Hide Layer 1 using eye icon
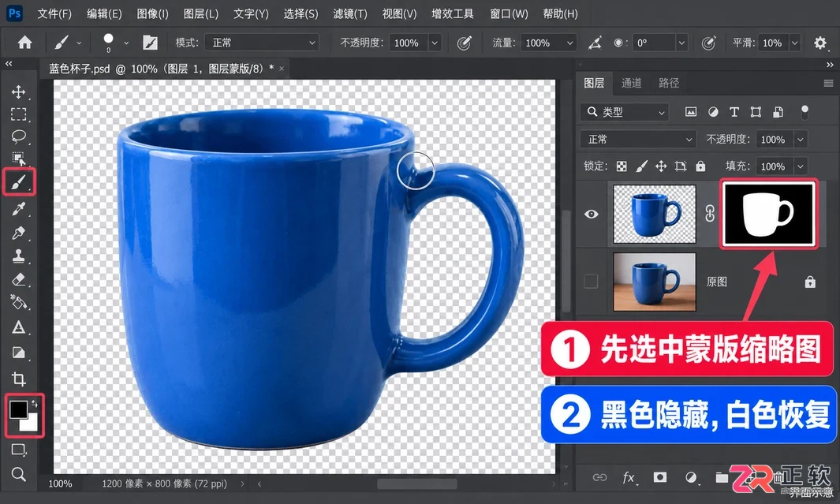 coord(592,214)
